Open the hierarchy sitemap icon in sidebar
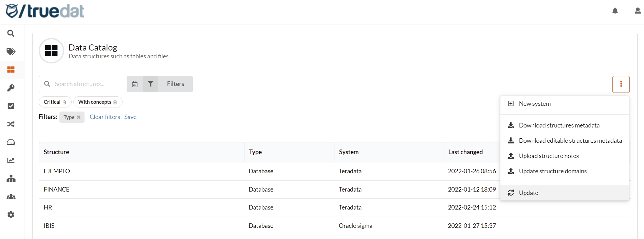The width and height of the screenshot is (644, 239). click(11, 179)
